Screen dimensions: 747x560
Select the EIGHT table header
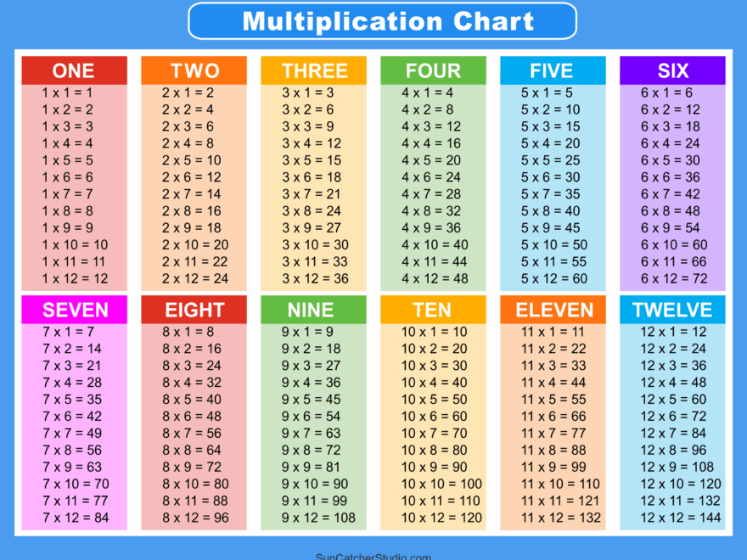tap(194, 310)
